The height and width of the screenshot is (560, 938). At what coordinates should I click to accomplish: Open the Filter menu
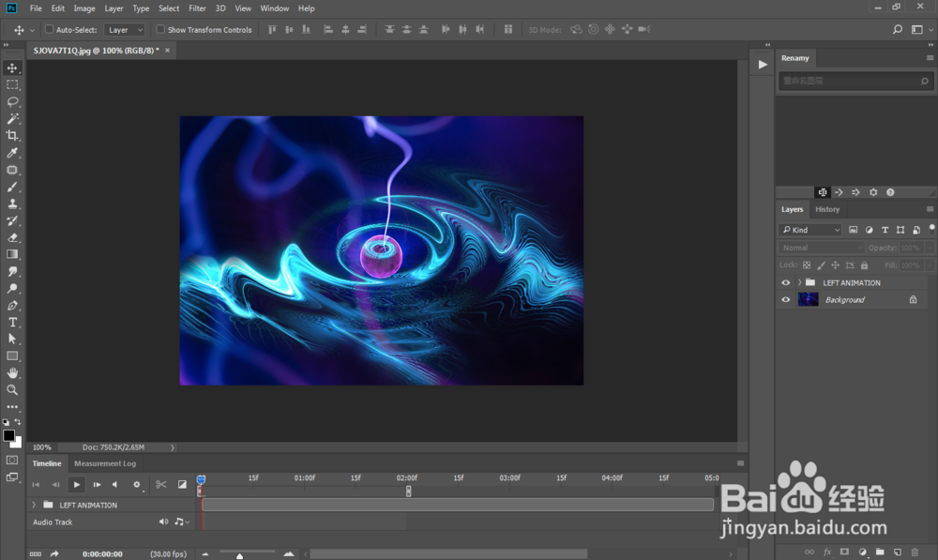pyautogui.click(x=197, y=8)
